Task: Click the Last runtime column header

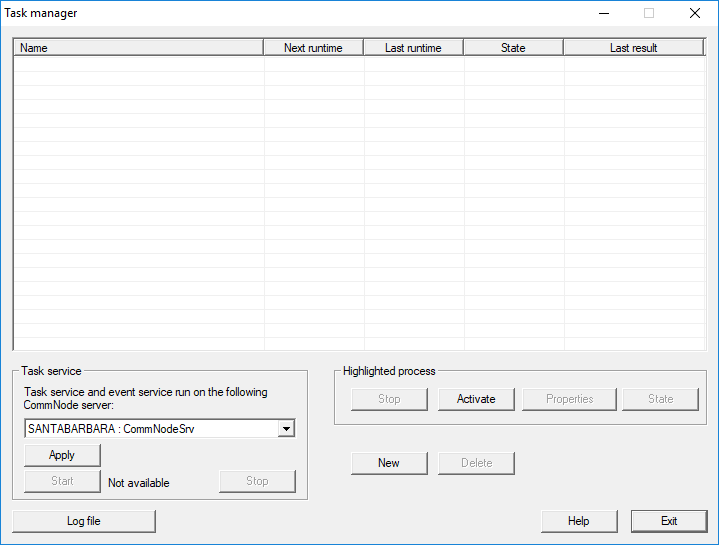Action: (x=413, y=47)
